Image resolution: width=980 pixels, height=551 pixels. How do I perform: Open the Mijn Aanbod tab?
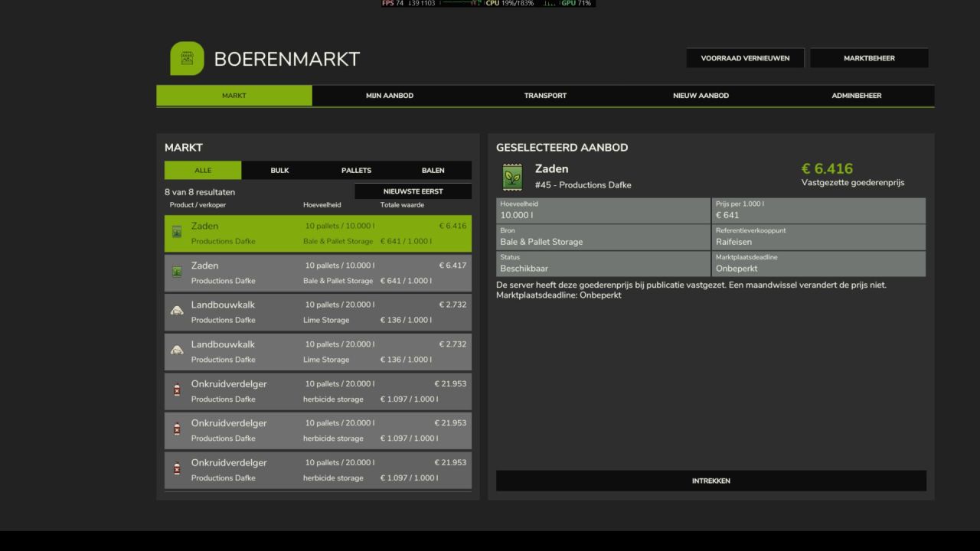tap(390, 96)
